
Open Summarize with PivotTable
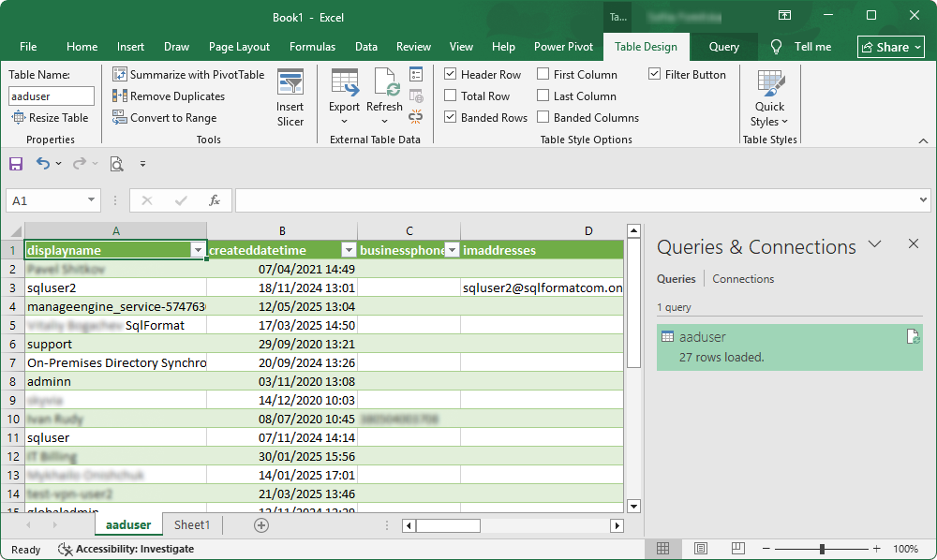coord(188,74)
